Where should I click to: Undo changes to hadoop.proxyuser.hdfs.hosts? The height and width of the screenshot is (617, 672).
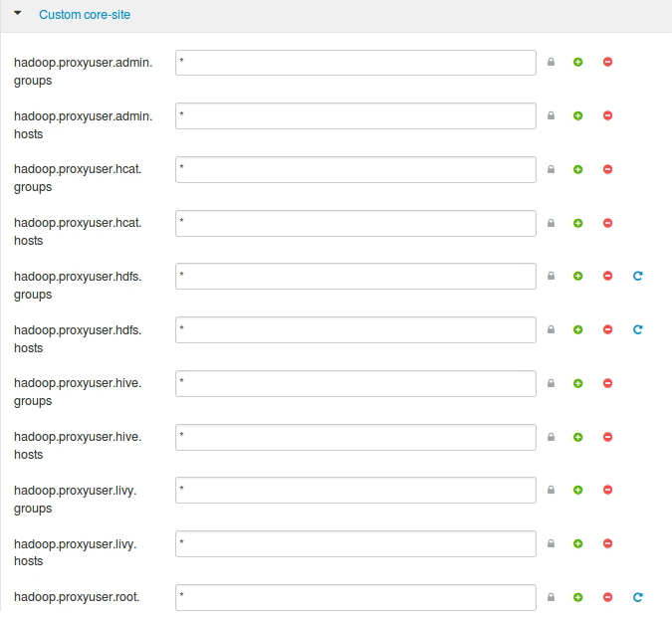[x=638, y=329]
